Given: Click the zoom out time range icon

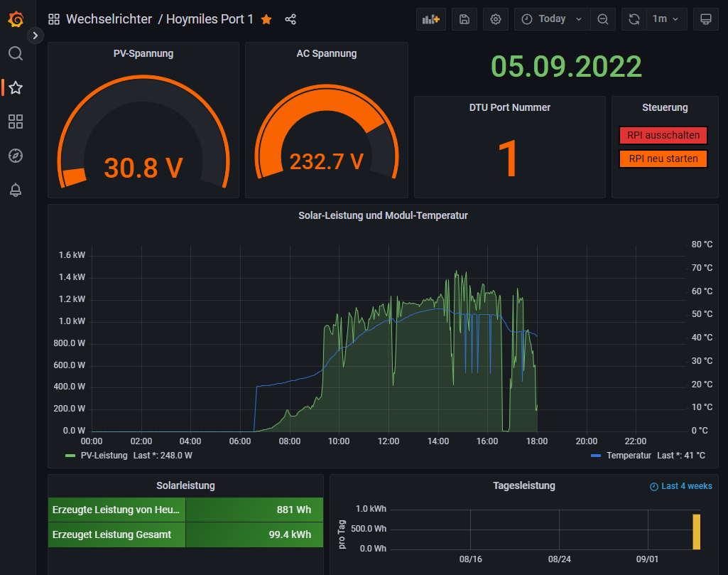Looking at the screenshot, I should [603, 19].
